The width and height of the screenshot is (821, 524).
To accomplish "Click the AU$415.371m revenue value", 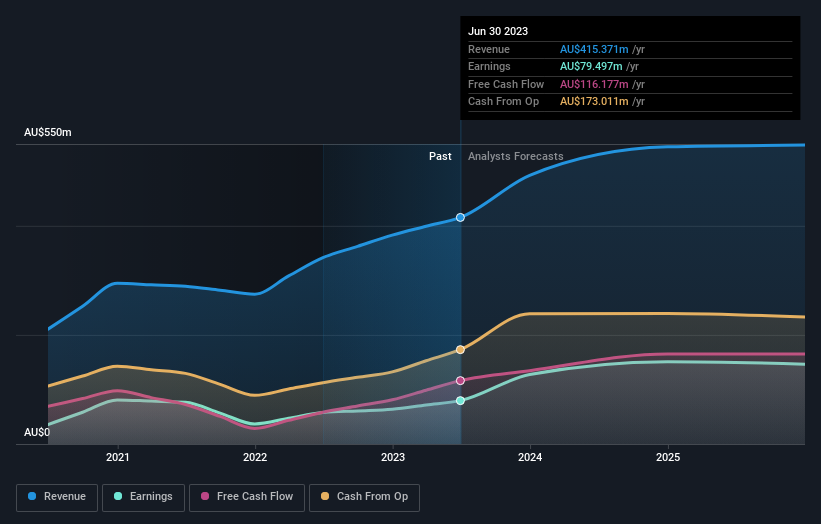I will click(x=594, y=49).
